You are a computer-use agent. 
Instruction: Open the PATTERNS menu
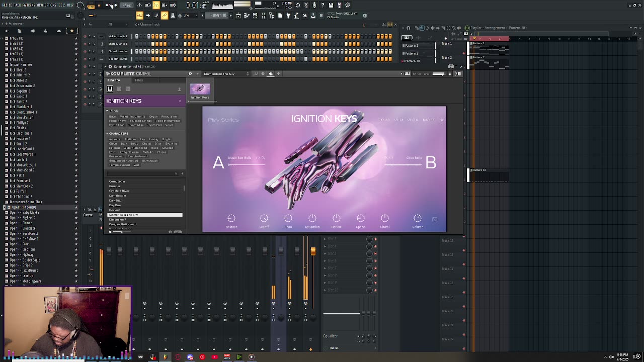[29, 5]
